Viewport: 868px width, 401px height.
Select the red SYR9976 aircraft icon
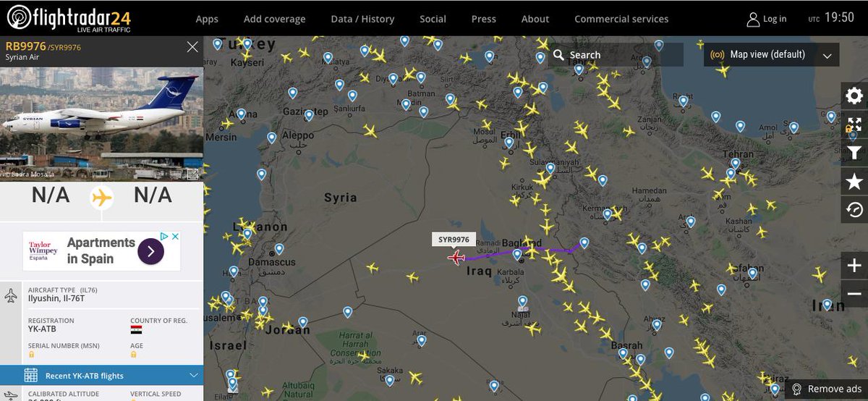point(456,257)
